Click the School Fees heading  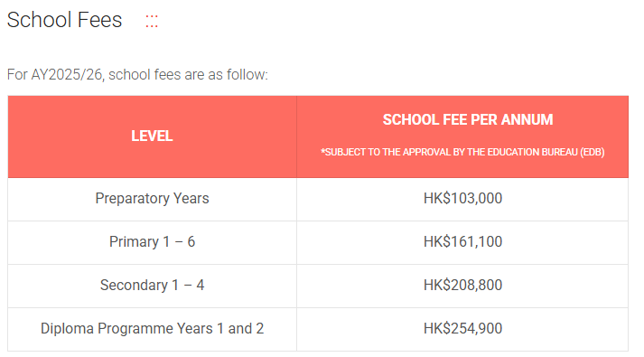[x=64, y=20]
